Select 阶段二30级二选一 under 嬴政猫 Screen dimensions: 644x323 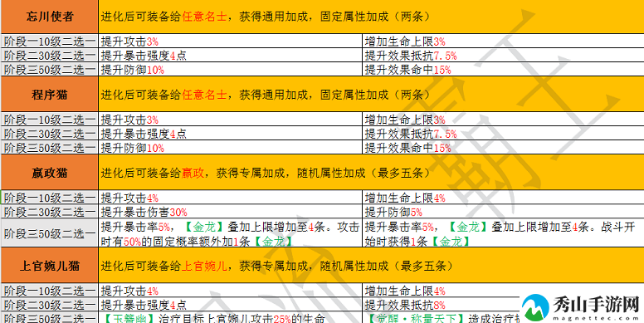click(50, 212)
